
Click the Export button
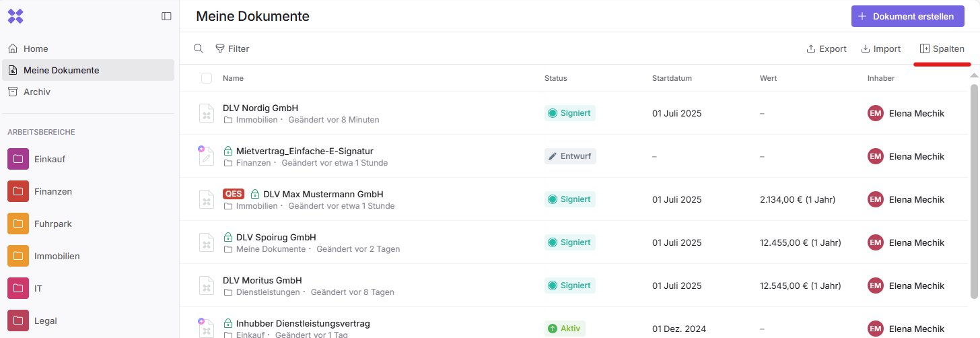tap(827, 48)
